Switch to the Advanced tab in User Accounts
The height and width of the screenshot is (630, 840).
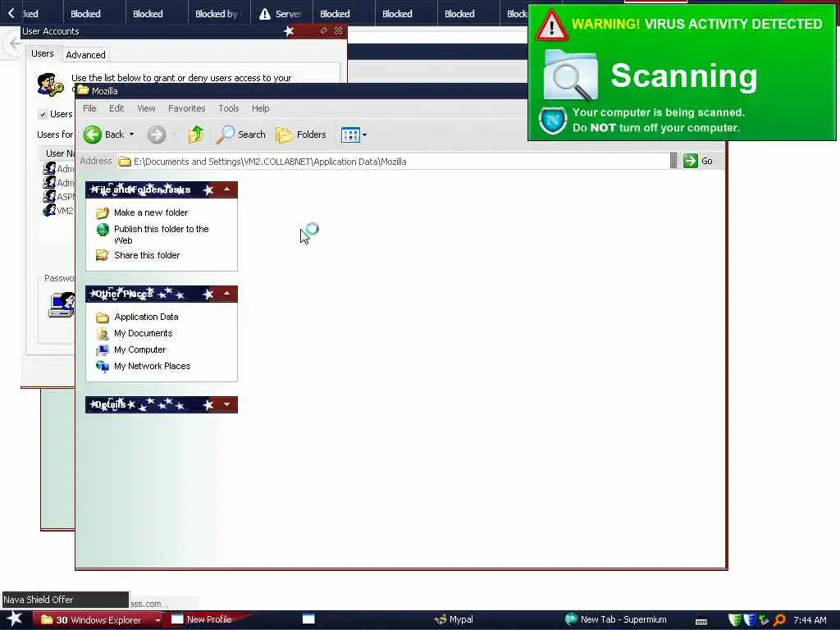coord(85,55)
